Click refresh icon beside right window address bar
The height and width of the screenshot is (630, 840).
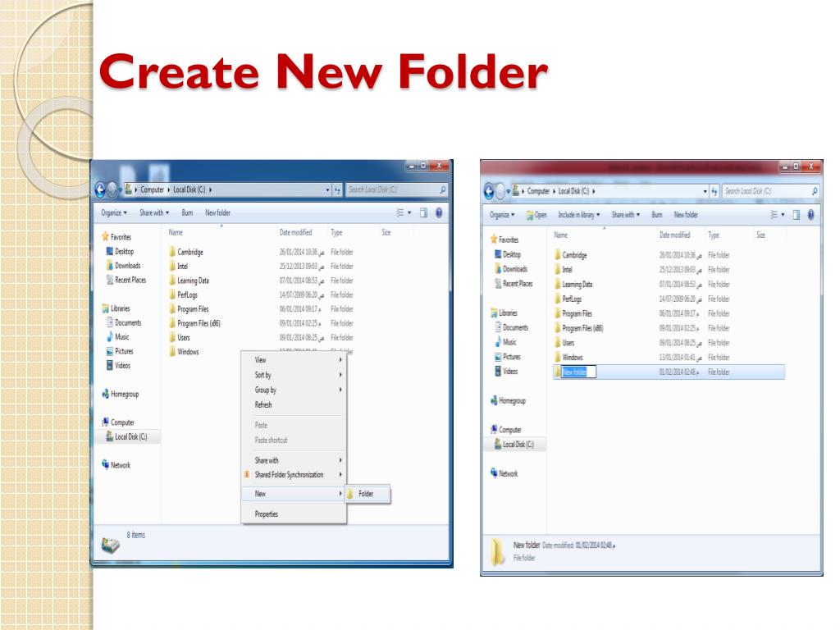coord(714,191)
